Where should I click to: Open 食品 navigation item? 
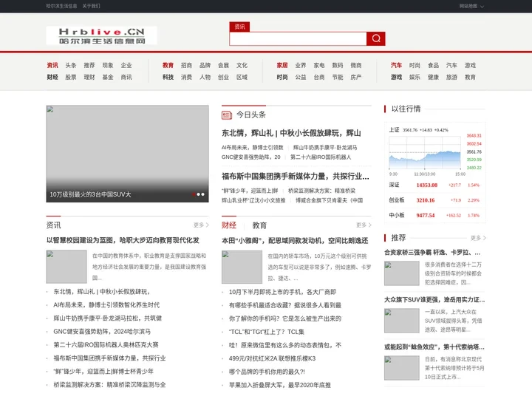[433, 65]
